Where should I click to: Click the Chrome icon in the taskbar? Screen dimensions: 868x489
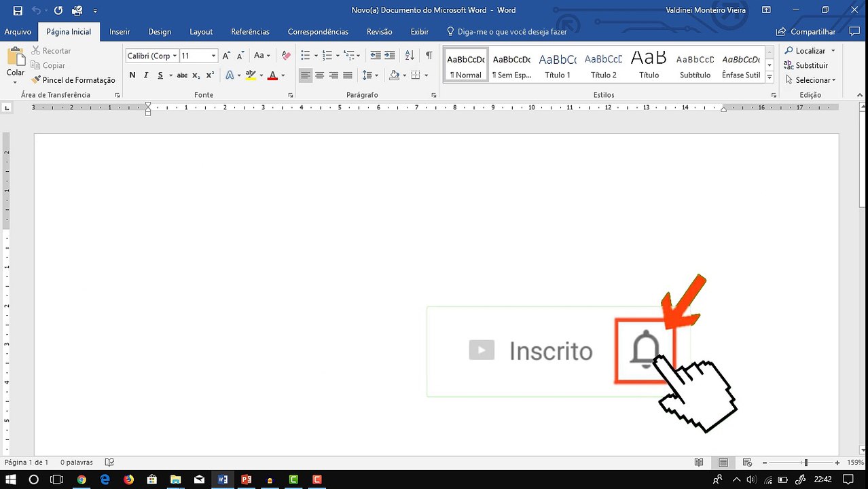pos(82,479)
